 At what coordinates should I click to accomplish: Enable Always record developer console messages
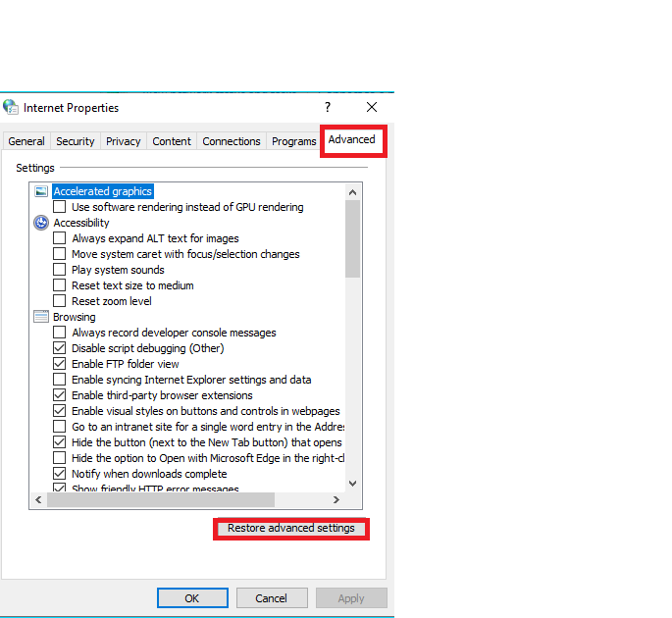click(59, 333)
